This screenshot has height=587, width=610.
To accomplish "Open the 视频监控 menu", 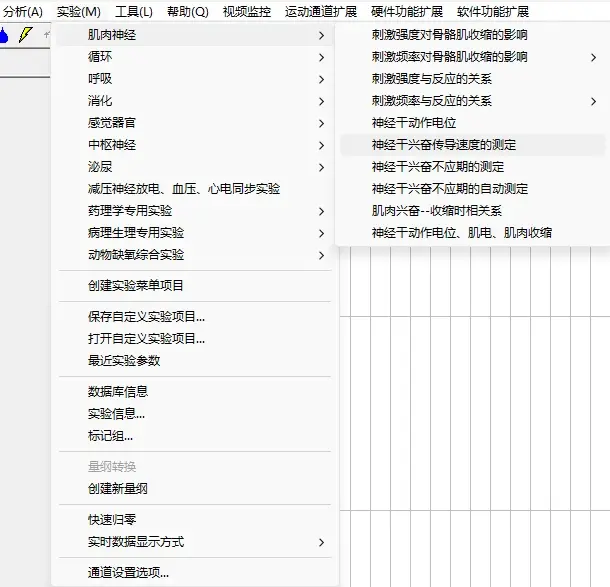I will [x=246, y=12].
